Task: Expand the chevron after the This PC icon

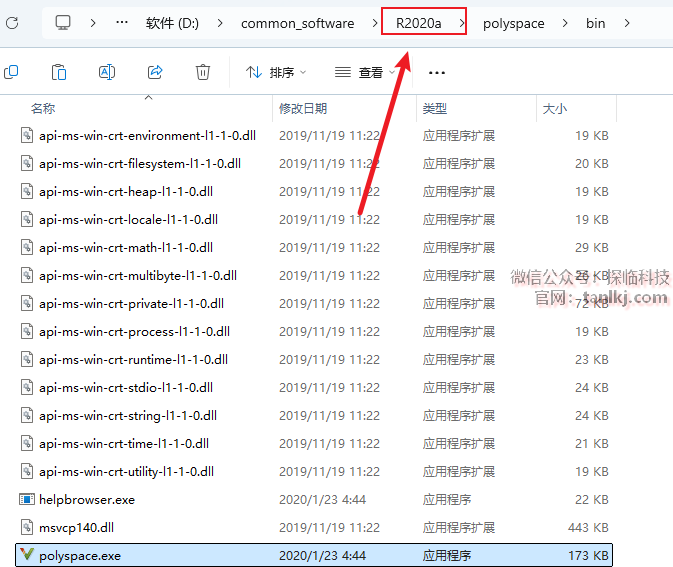Action: (93, 23)
